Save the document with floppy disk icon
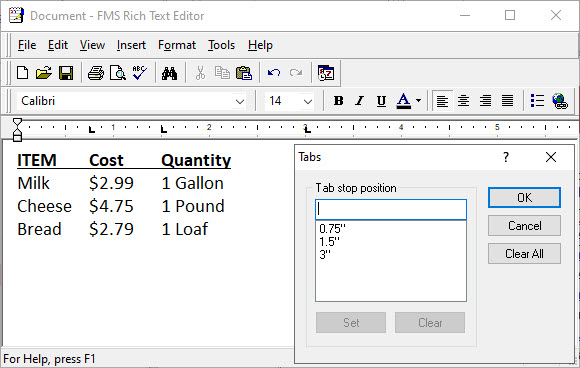Viewport: 580px width, 368px height. pos(66,73)
